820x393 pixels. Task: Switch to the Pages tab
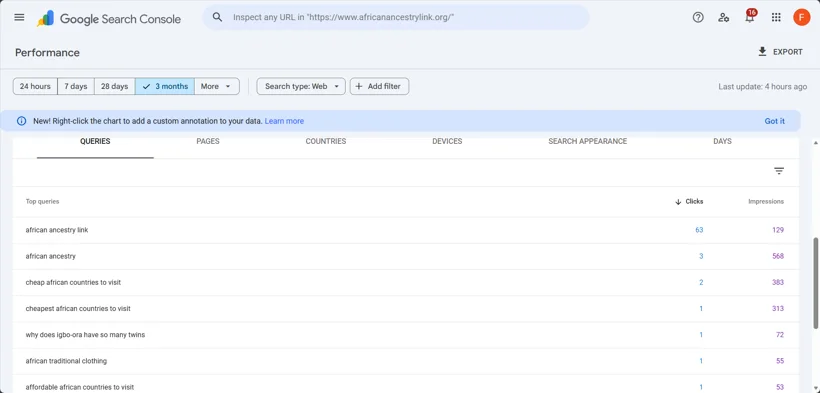(208, 141)
